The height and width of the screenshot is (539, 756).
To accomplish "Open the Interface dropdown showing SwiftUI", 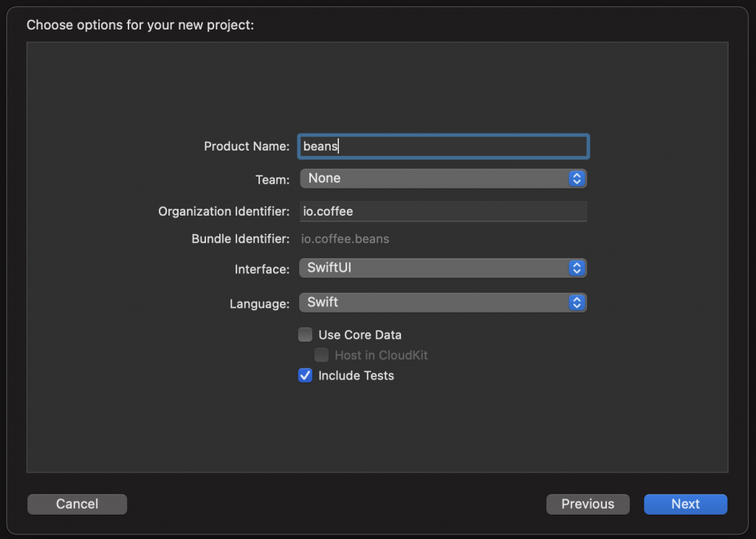I will click(434, 268).
